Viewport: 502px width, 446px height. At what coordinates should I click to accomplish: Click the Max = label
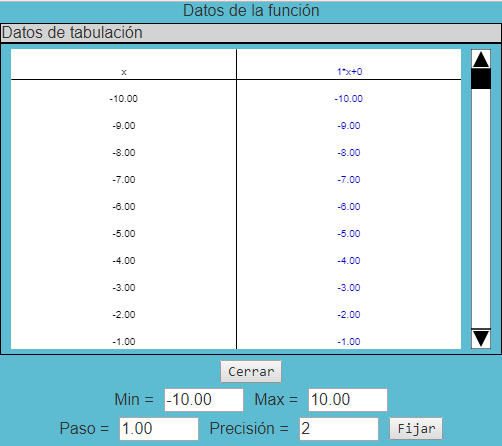tap(276, 399)
